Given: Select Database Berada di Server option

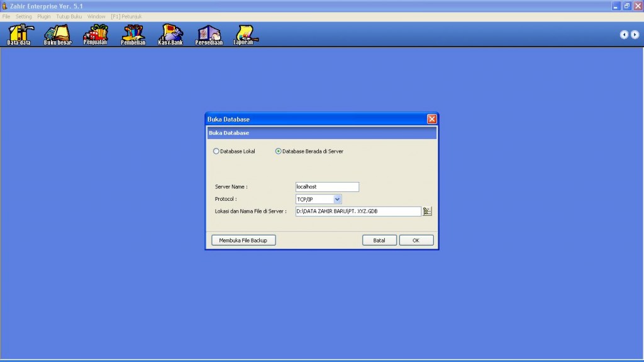Looking at the screenshot, I should (279, 151).
